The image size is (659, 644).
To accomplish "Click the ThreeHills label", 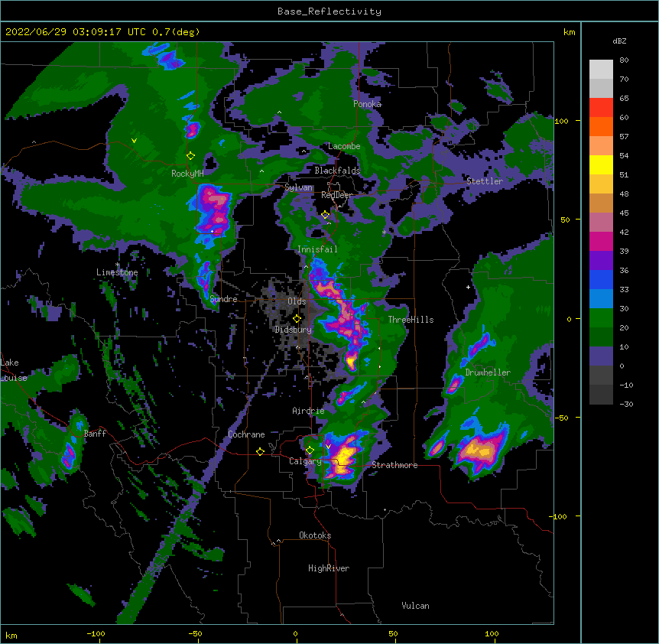I will [x=411, y=320].
